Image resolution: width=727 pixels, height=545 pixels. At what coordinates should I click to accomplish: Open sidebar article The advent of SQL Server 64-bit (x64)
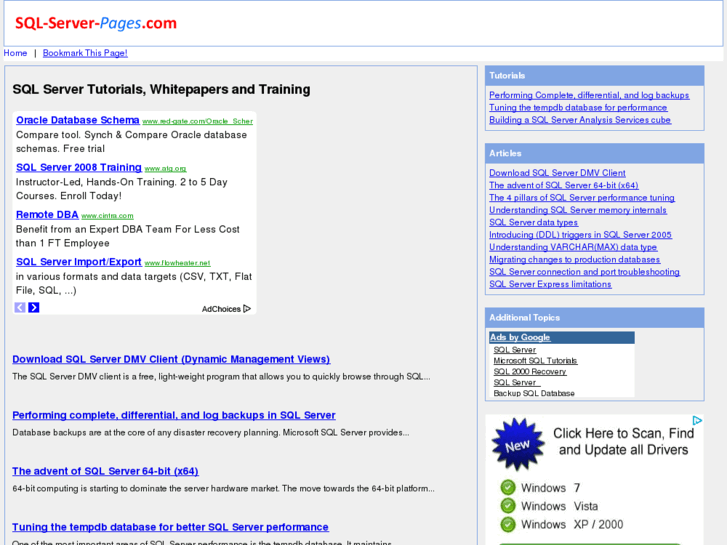point(564,185)
